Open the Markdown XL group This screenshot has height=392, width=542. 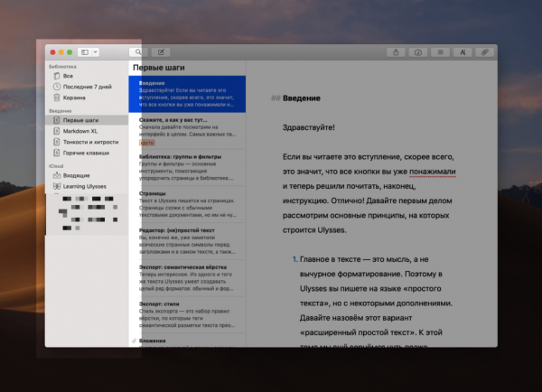tap(87, 131)
